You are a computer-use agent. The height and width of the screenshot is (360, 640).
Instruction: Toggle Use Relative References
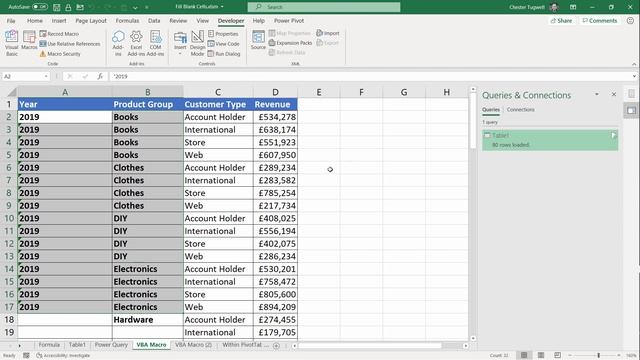[x=70, y=44]
